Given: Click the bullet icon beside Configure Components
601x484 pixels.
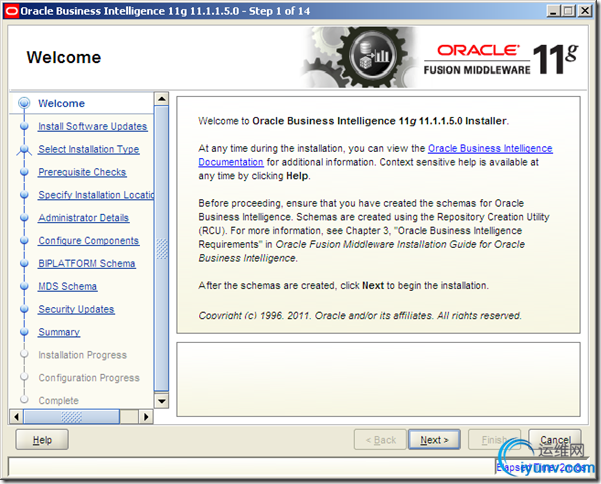Looking at the screenshot, I should (24, 241).
